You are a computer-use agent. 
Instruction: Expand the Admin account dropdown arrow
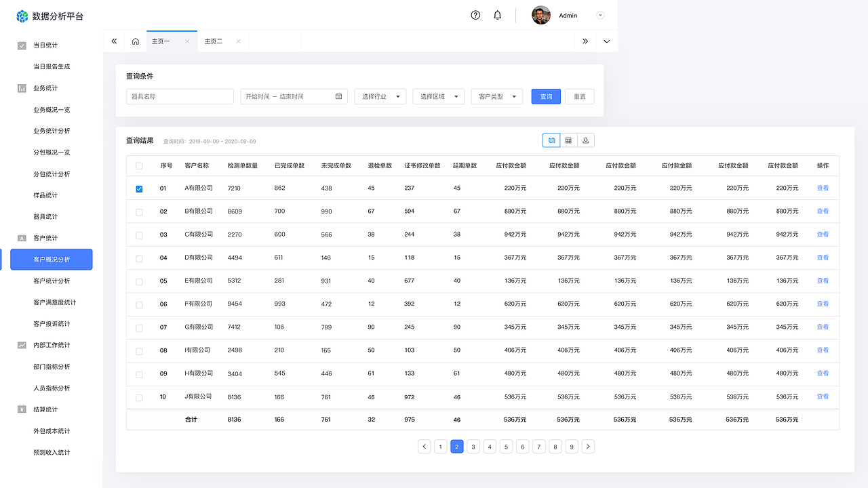point(600,15)
